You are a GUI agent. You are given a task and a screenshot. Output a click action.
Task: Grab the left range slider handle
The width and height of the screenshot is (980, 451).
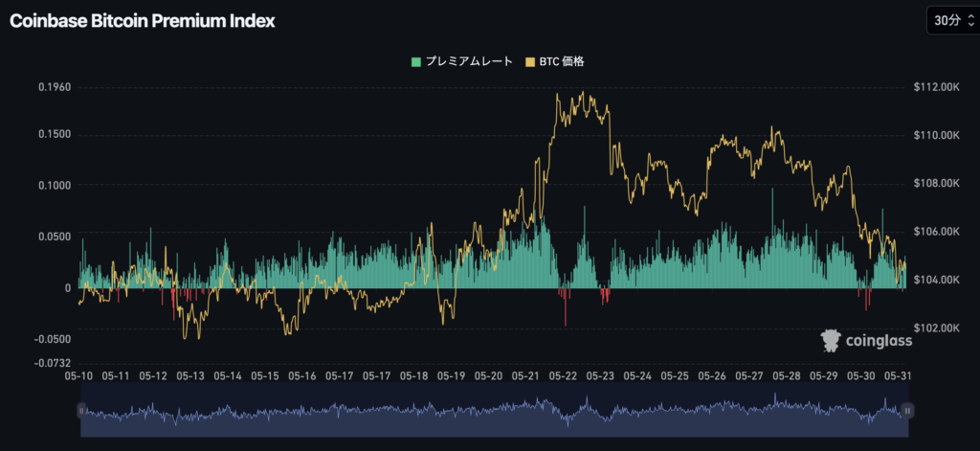click(x=81, y=411)
